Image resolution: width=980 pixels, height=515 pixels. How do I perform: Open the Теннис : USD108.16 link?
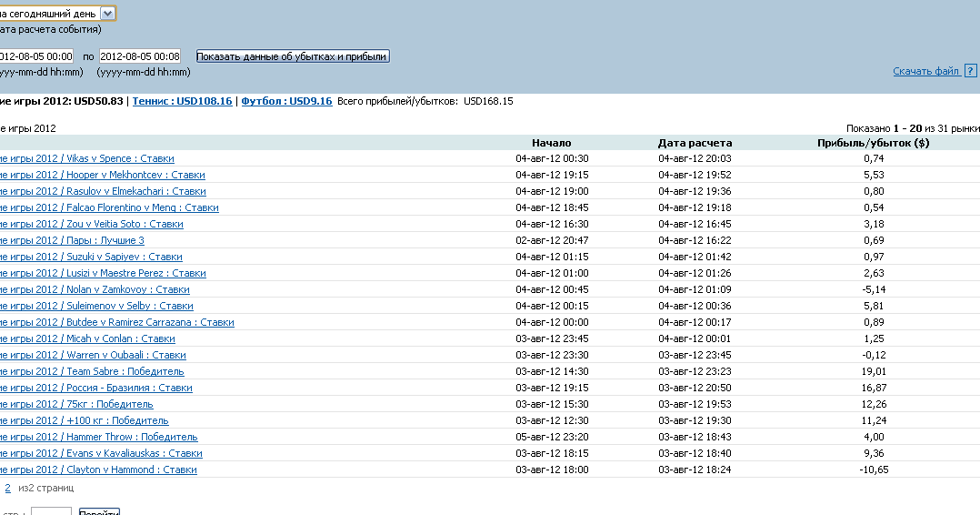[x=182, y=101]
